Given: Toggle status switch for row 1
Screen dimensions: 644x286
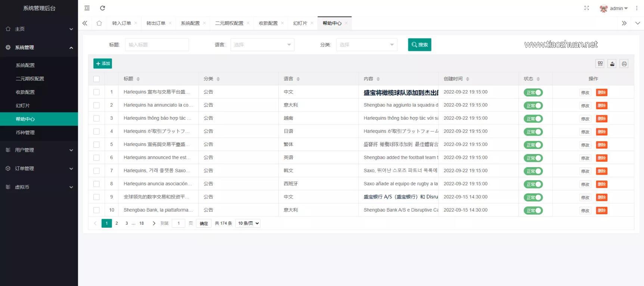Looking at the screenshot, I should click(x=533, y=92).
